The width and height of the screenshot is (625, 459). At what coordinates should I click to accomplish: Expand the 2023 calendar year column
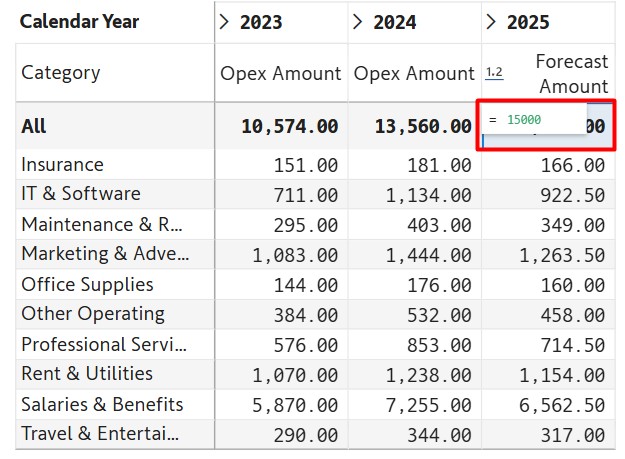pos(224,22)
